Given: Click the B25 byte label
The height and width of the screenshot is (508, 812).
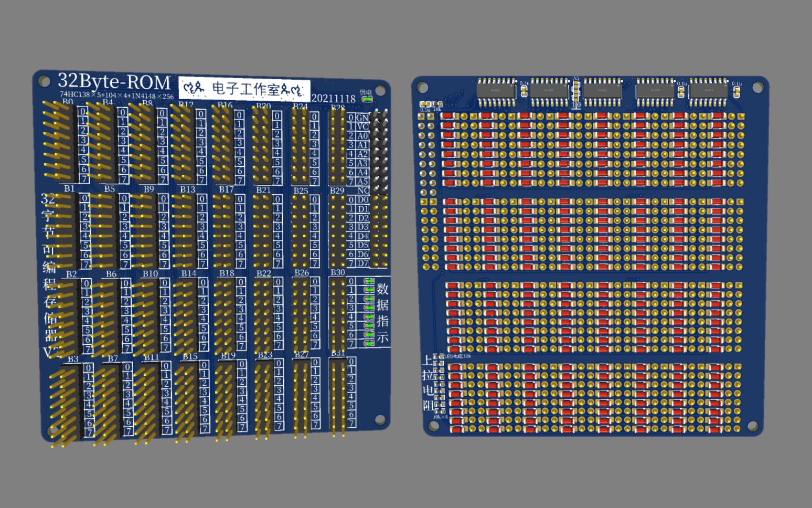Looking at the screenshot, I should [x=301, y=190].
